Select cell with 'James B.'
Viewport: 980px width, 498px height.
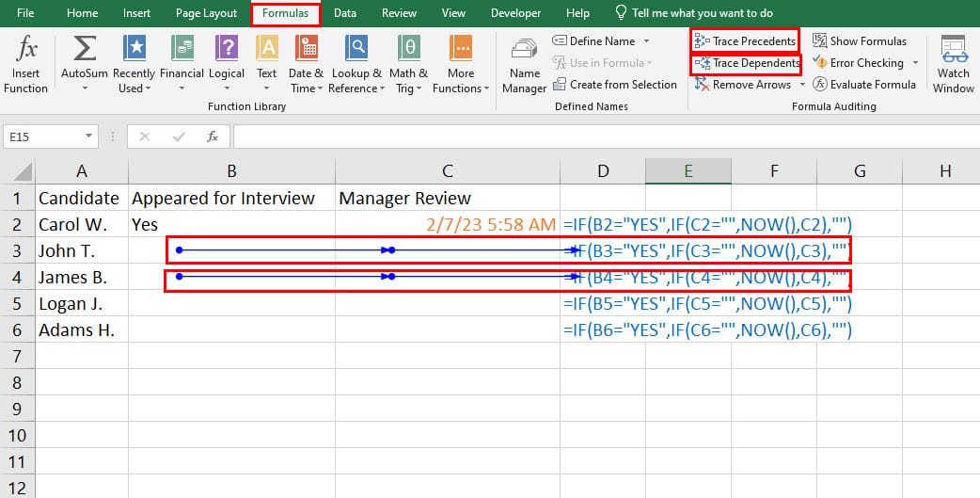[x=81, y=277]
